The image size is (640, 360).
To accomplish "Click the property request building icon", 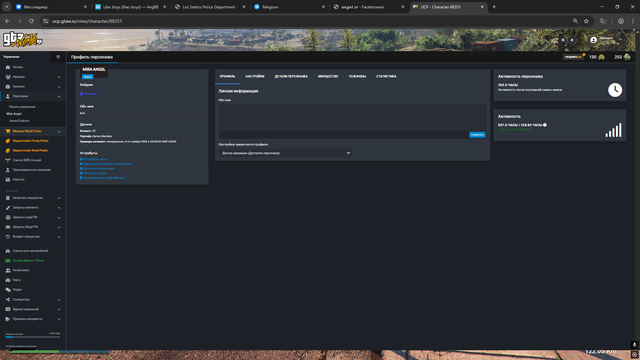I will tap(8, 198).
